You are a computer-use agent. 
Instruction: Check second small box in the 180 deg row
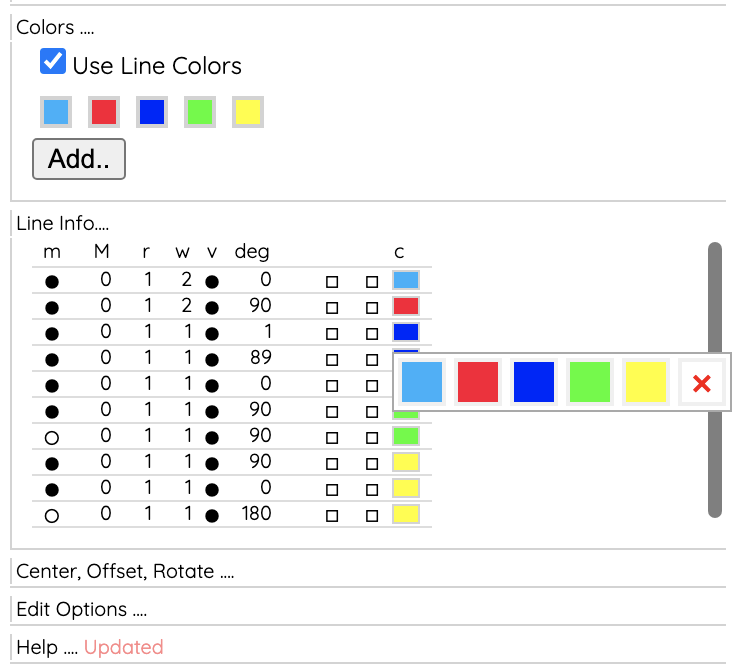pyautogui.click(x=372, y=516)
